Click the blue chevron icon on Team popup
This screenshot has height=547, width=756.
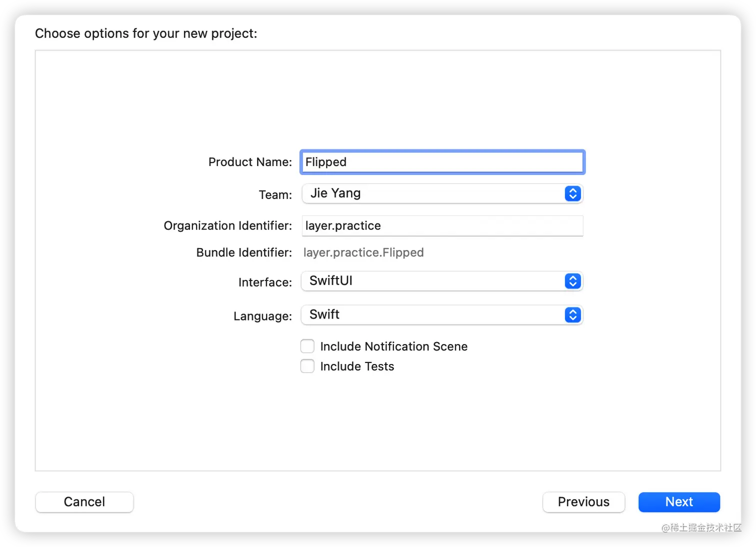572,193
